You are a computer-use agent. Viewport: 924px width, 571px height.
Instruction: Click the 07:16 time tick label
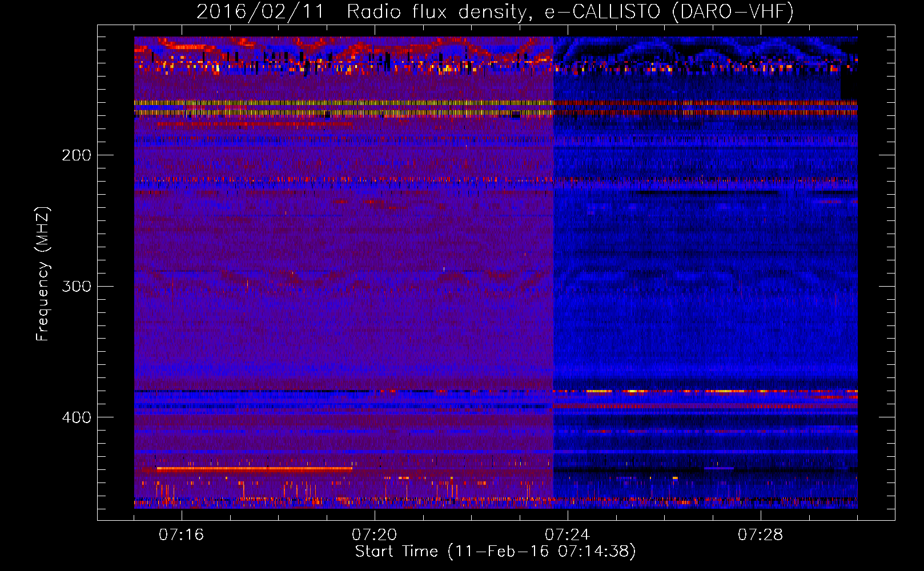coord(181,534)
